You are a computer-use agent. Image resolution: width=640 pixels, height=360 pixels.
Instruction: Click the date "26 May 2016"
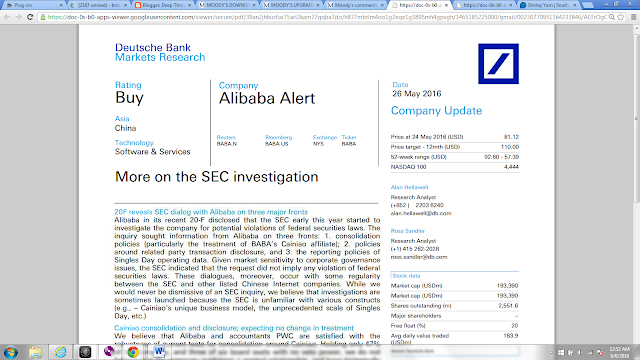[x=417, y=93]
